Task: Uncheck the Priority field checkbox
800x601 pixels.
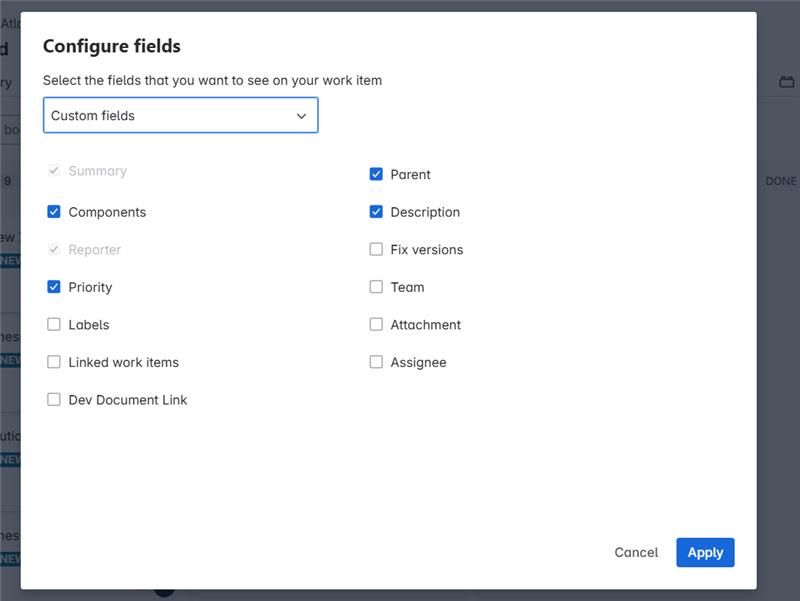Action: (x=54, y=287)
